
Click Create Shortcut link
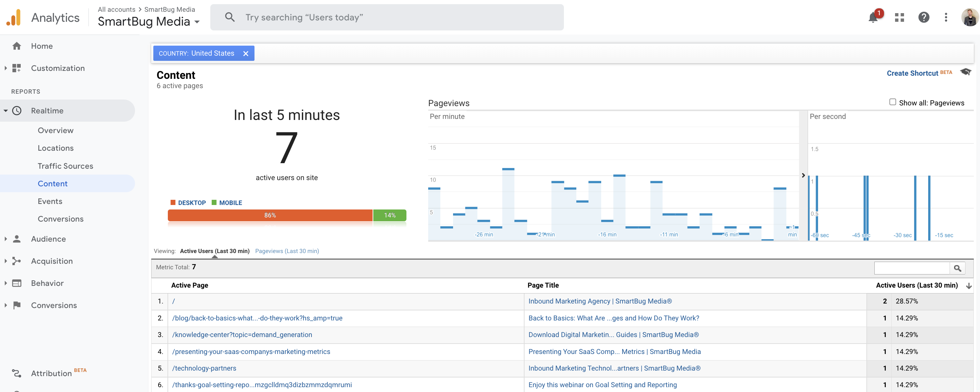point(912,73)
